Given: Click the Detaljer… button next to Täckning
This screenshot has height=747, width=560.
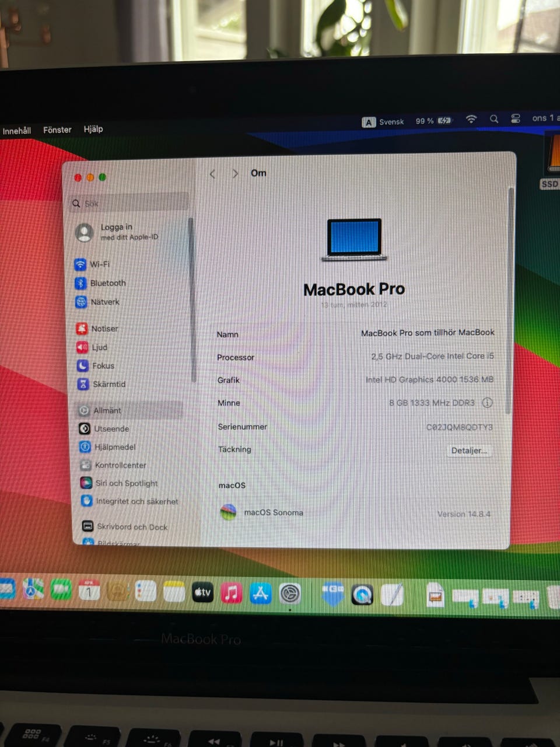Looking at the screenshot, I should (469, 451).
